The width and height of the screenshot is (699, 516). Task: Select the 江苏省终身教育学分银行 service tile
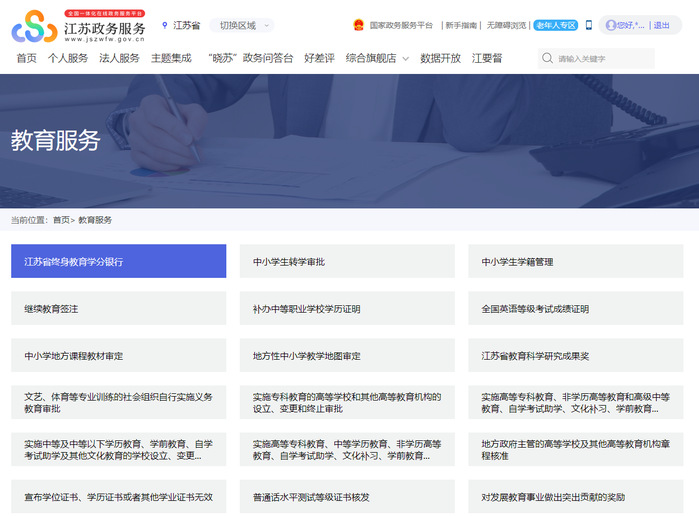point(118,261)
